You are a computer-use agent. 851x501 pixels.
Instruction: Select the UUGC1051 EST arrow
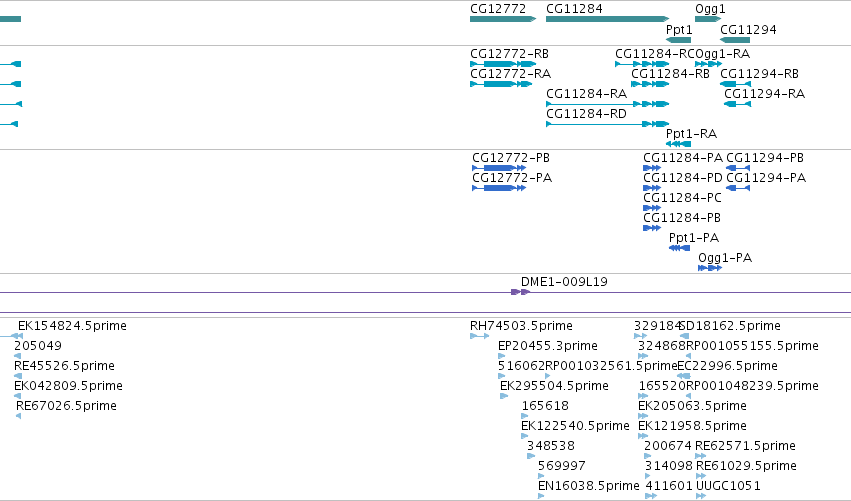click(x=701, y=496)
